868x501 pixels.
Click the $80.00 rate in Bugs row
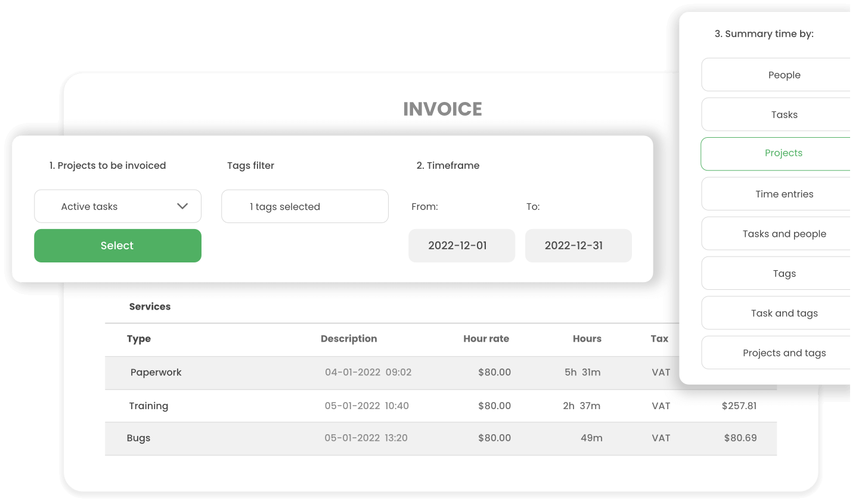(x=494, y=438)
